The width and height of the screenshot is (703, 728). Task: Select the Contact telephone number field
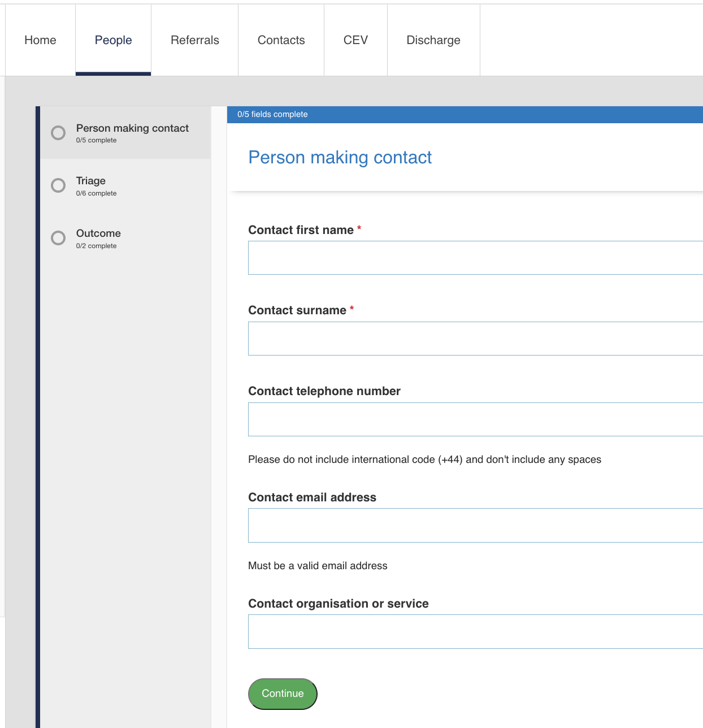475,419
